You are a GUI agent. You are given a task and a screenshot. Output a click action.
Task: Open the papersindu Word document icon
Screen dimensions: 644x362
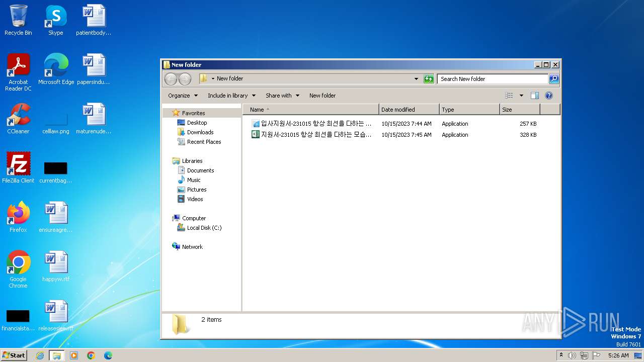tap(94, 69)
